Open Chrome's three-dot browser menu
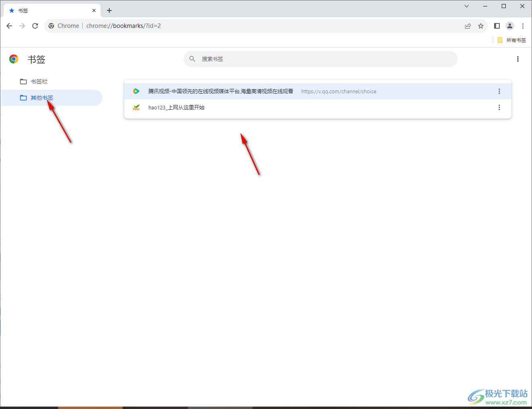The image size is (532, 409). point(523,26)
